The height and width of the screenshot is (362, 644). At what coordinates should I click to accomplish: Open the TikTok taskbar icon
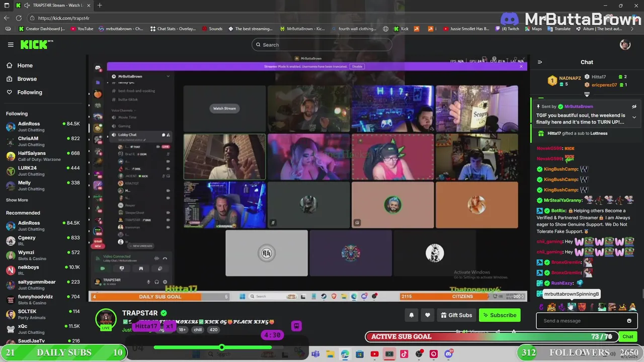click(x=404, y=354)
